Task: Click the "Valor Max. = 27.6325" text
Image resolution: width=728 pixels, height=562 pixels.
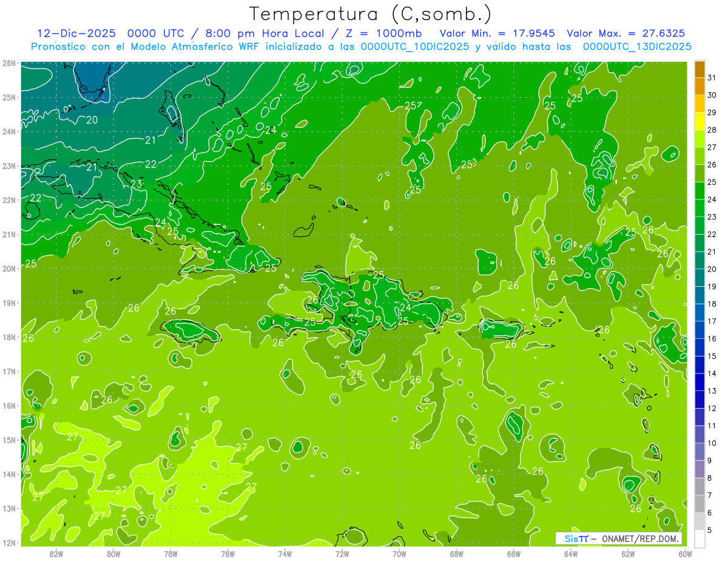Action: (x=626, y=33)
